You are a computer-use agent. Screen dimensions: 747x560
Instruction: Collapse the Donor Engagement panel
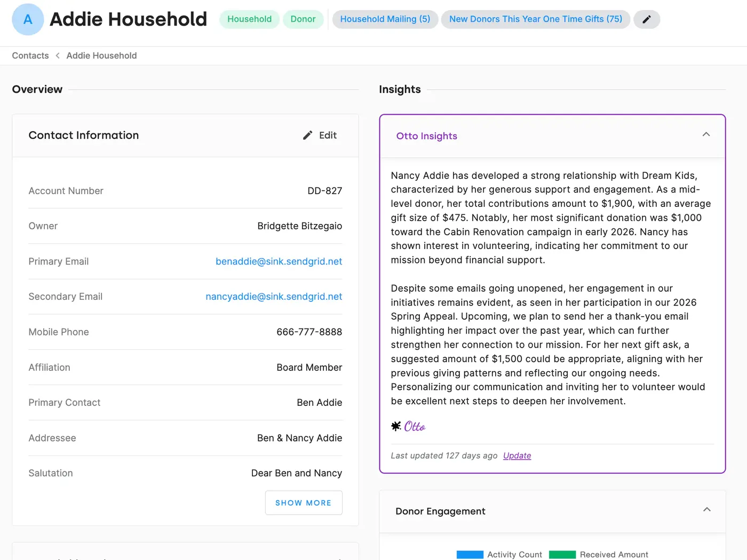pos(706,510)
